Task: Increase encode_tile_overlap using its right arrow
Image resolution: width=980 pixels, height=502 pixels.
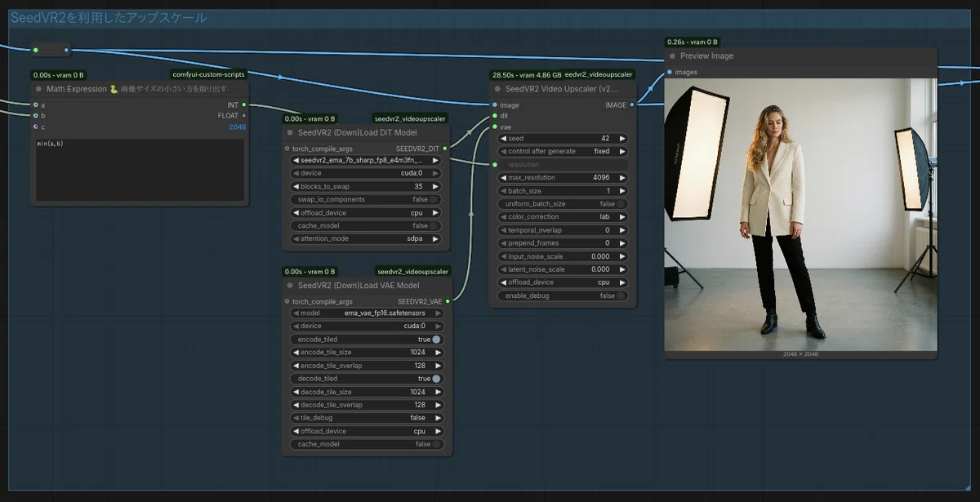Action: 438,366
